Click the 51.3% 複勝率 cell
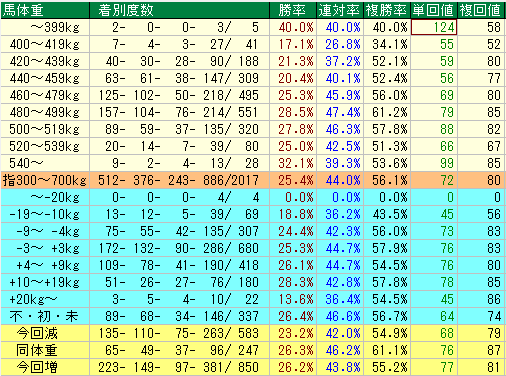The width and height of the screenshot is (506, 376). click(x=387, y=146)
